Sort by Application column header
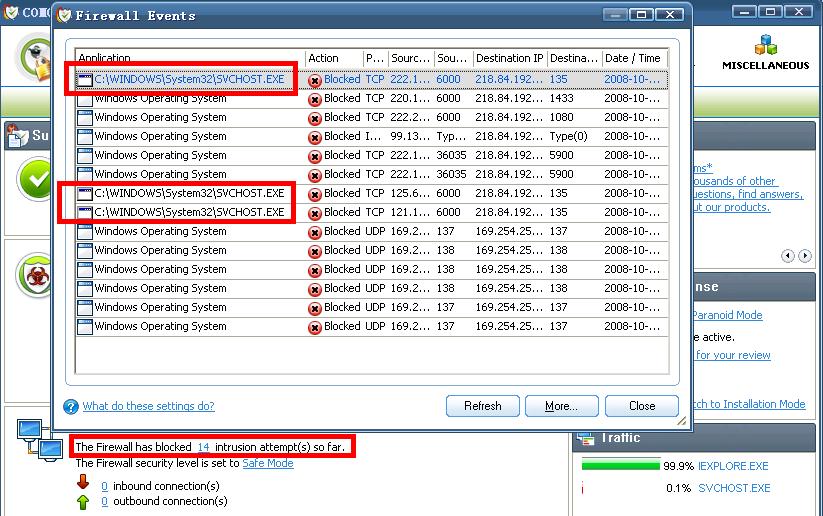The height and width of the screenshot is (516, 823). click(x=190, y=58)
